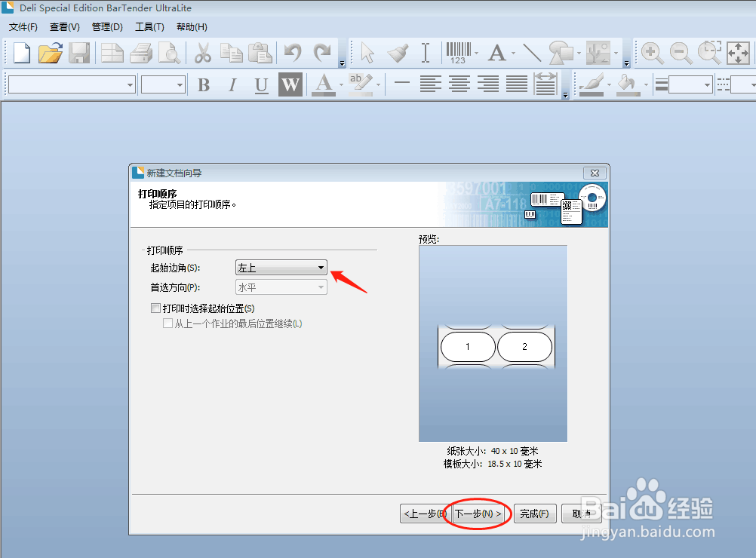756x558 pixels.
Task: Expand the barcode tool dropdown arrow
Action: coord(476,53)
